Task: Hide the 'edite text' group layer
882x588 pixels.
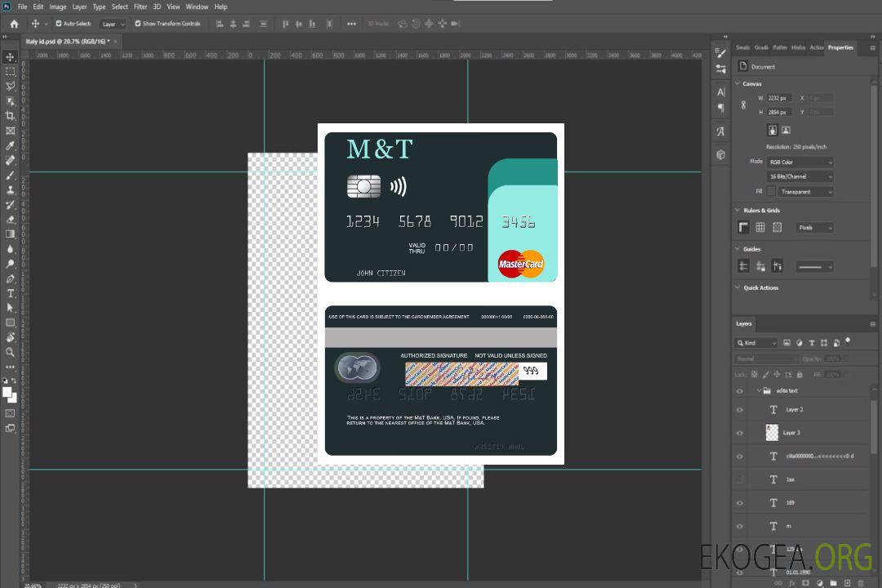Action: pyautogui.click(x=740, y=391)
